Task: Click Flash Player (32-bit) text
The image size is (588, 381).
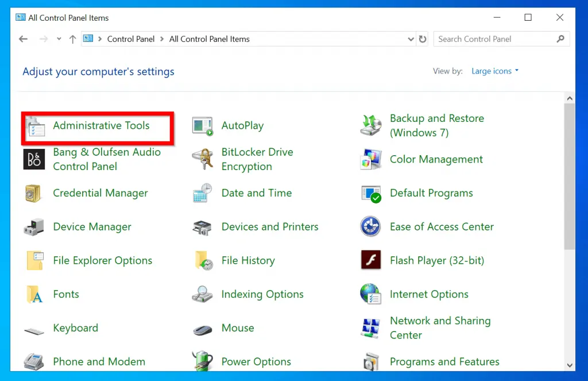Action: click(437, 260)
